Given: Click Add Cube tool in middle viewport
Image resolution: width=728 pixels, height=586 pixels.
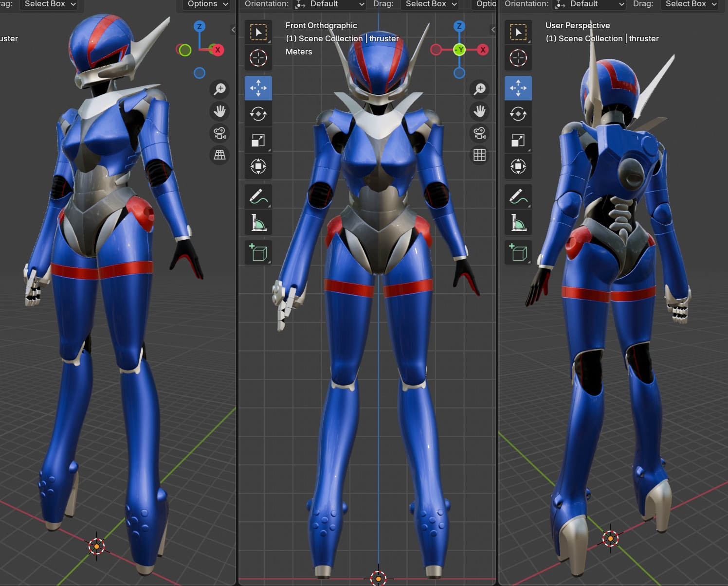Looking at the screenshot, I should click(x=258, y=253).
